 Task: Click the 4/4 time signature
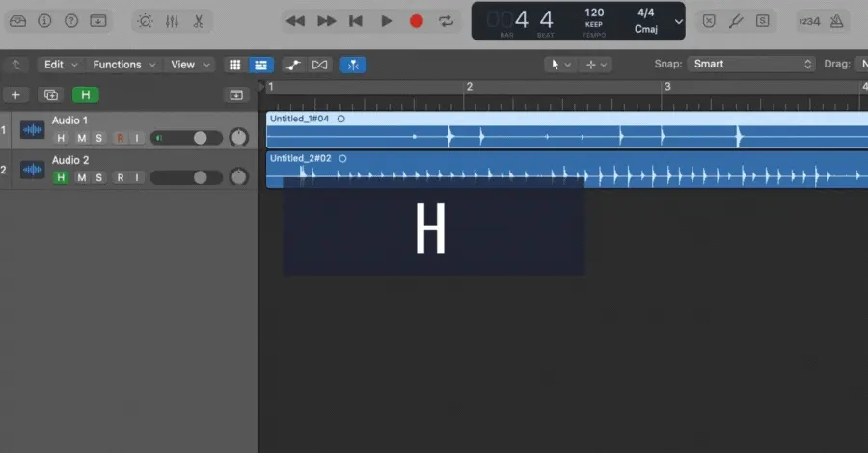645,13
